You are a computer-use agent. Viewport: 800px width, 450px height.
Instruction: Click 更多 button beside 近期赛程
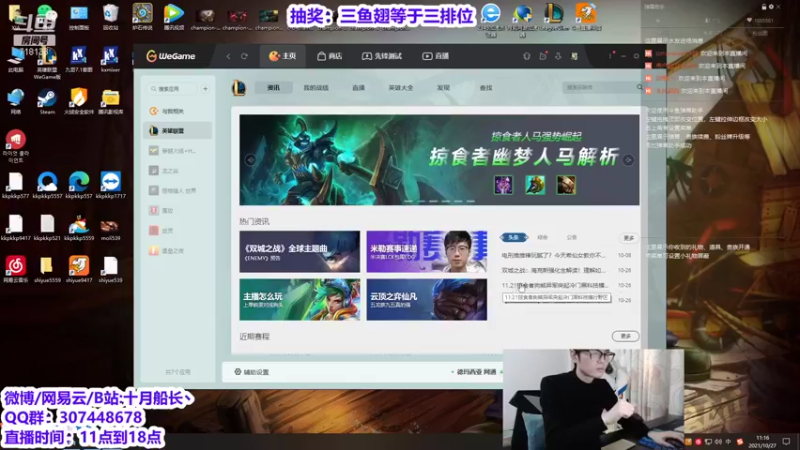click(x=626, y=336)
